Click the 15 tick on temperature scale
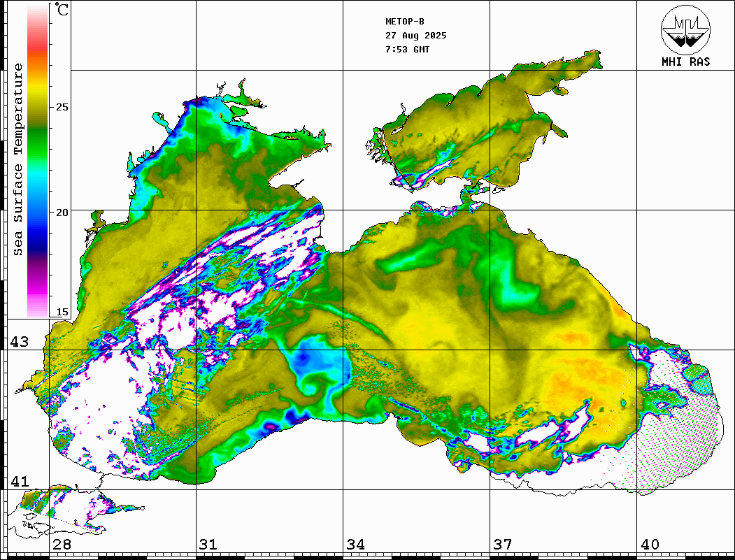 point(62,312)
